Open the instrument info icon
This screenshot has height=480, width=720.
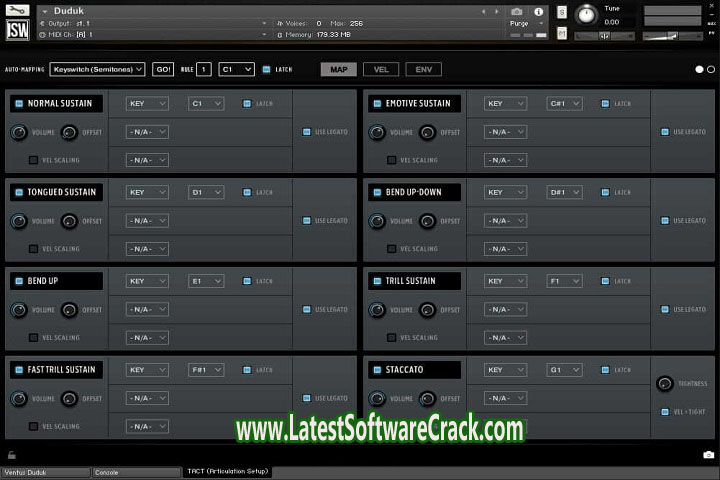(x=539, y=12)
